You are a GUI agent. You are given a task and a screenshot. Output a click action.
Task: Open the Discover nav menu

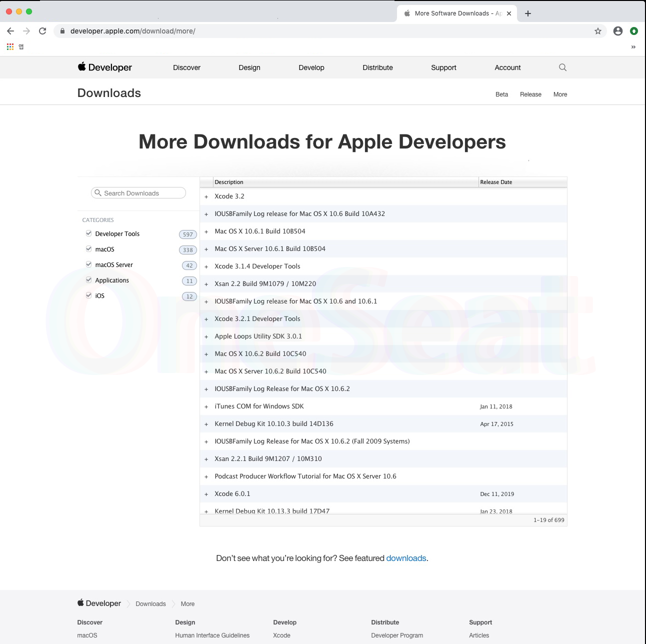(186, 67)
